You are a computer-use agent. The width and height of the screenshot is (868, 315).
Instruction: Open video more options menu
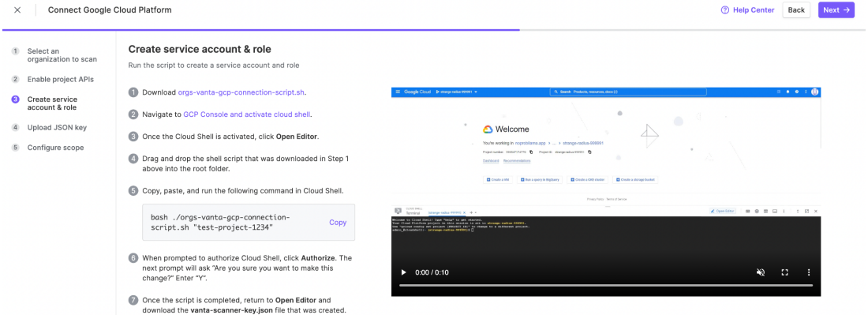tap(808, 272)
